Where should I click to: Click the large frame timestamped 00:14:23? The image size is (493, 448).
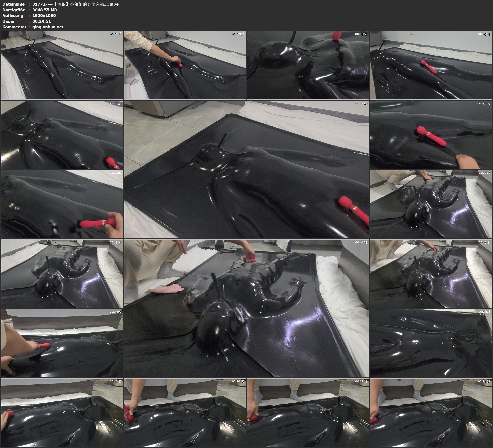pos(246,308)
